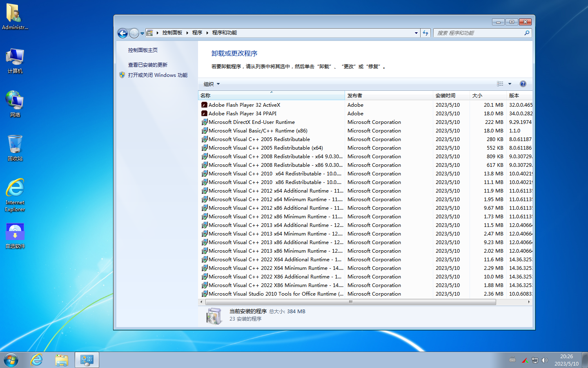The image size is (588, 368).
Task: Click the 222 MB size cell
Action: (494, 122)
